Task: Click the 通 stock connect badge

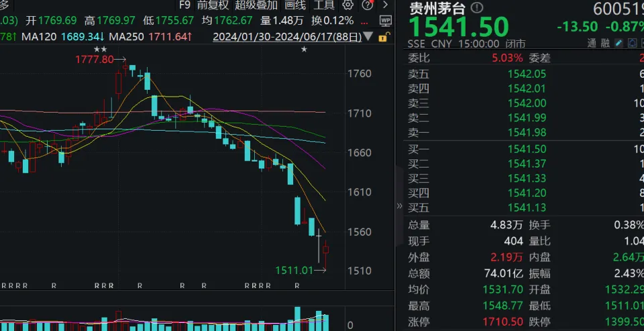Action: 591,44
